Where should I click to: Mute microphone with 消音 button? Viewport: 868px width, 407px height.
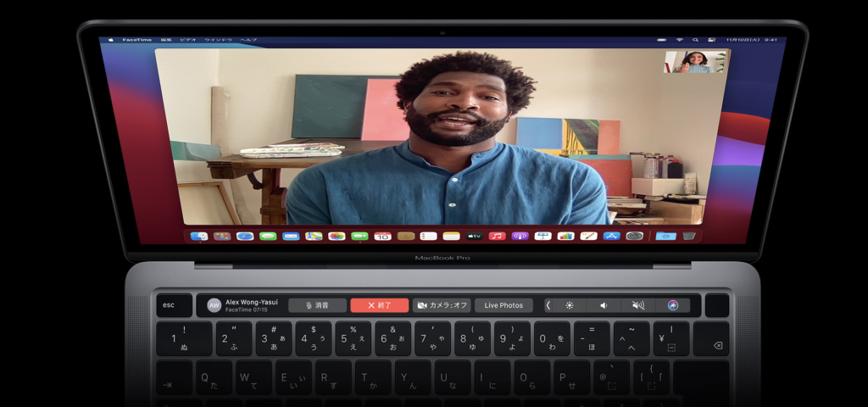tap(317, 305)
